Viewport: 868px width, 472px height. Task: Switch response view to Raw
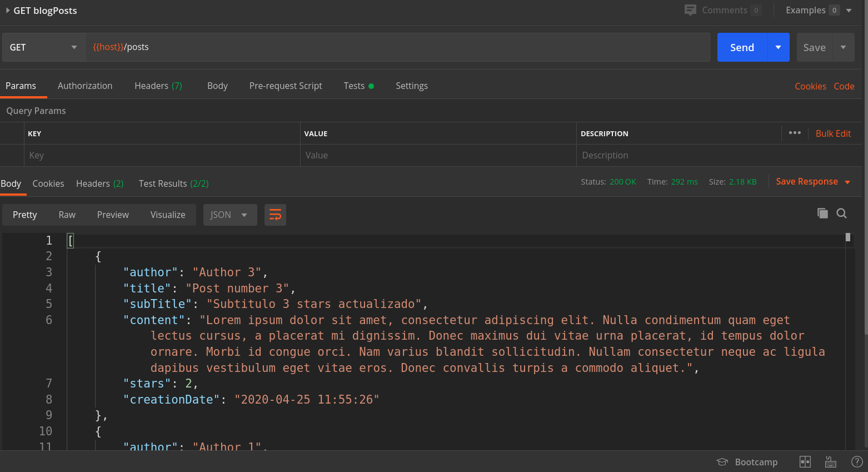pos(67,215)
